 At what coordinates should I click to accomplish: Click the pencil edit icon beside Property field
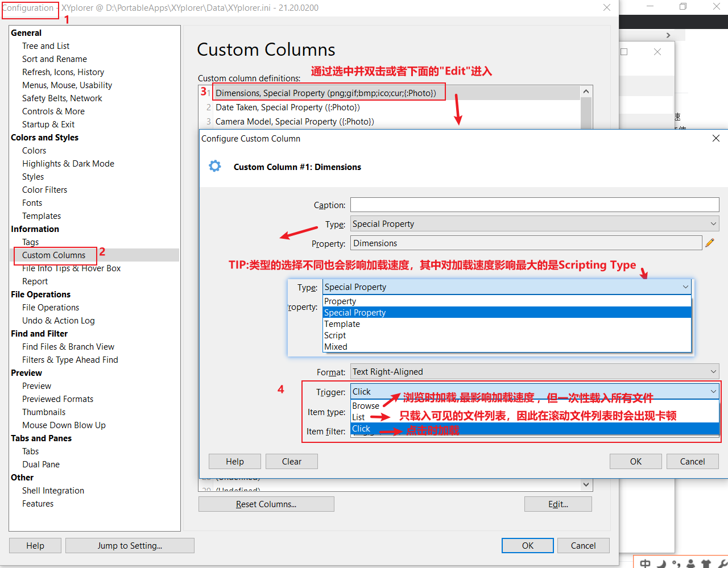709,243
